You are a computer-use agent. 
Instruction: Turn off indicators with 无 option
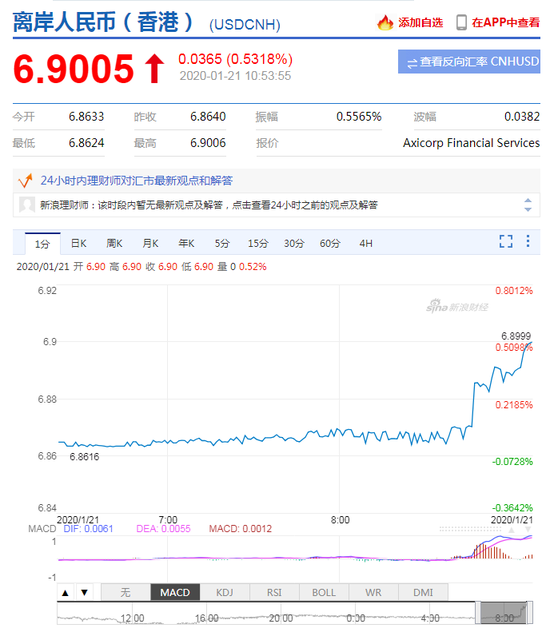click(125, 593)
